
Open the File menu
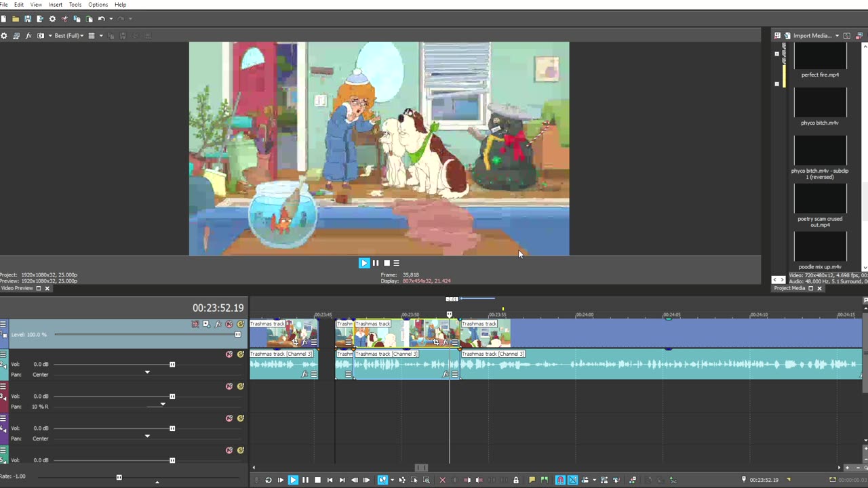click(x=3, y=5)
